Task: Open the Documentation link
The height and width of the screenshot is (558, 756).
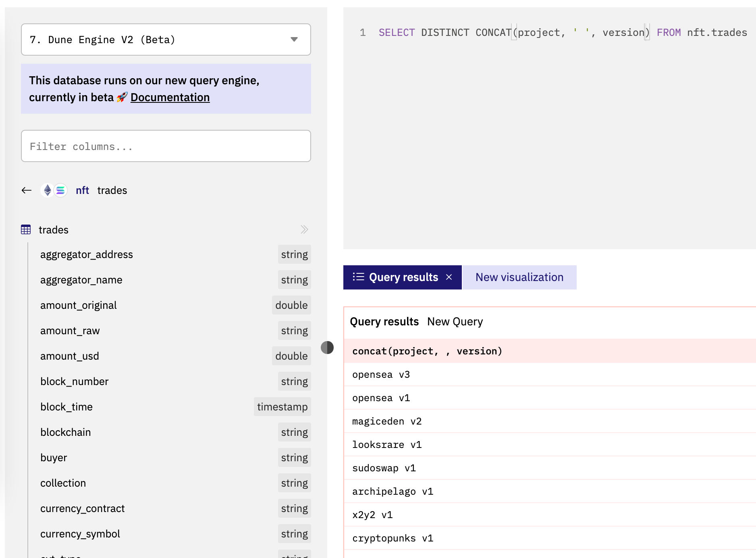Action: coord(170,98)
